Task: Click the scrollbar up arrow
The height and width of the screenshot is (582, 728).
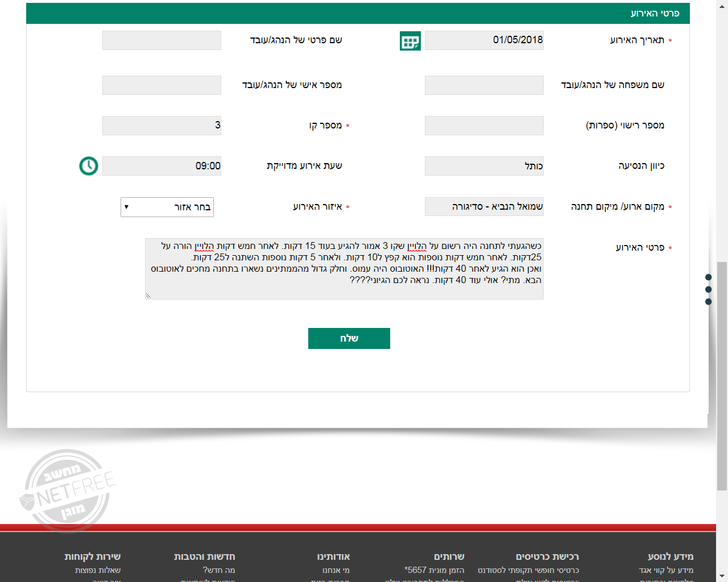Action: pyautogui.click(x=722, y=5)
